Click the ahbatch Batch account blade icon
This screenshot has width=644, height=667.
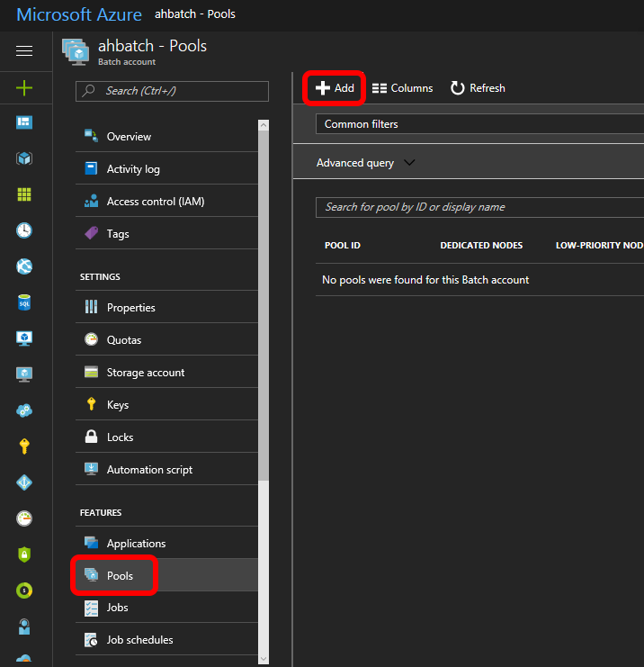(x=76, y=52)
